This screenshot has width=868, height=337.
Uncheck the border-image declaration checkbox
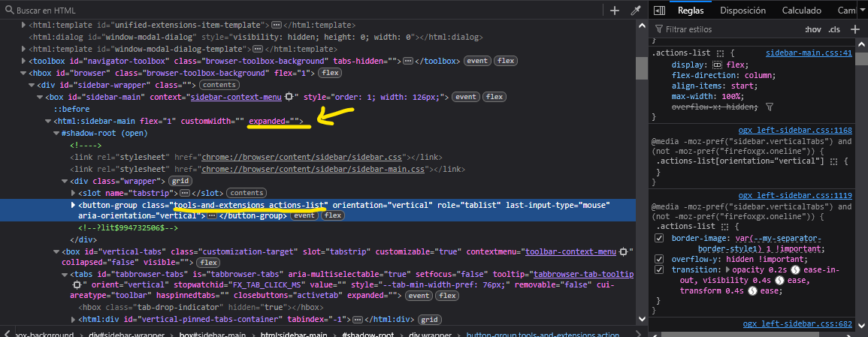click(659, 238)
